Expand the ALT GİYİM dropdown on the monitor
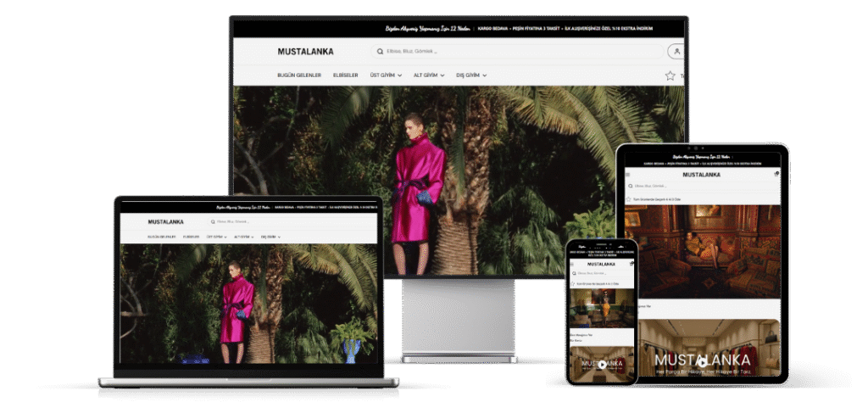Viewport: 868px width, 402px height. pos(429,75)
